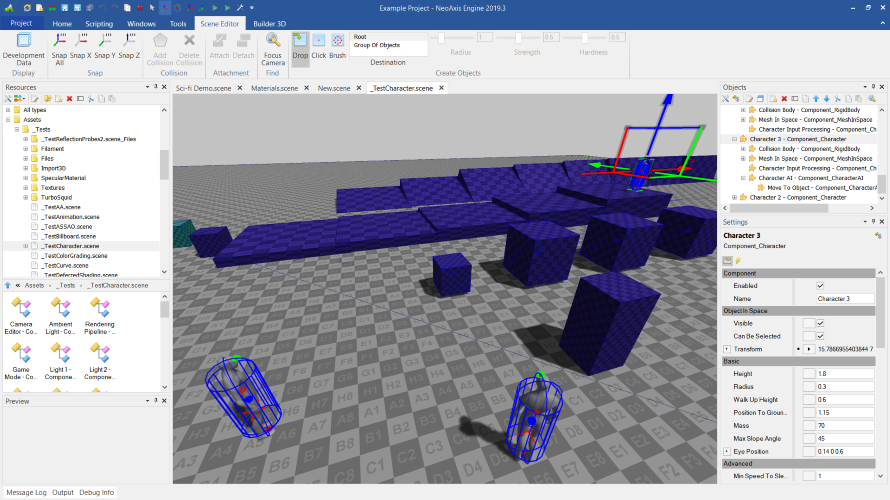Switch to the Materials.scene tab
This screenshot has width=890, height=500.
coord(274,88)
